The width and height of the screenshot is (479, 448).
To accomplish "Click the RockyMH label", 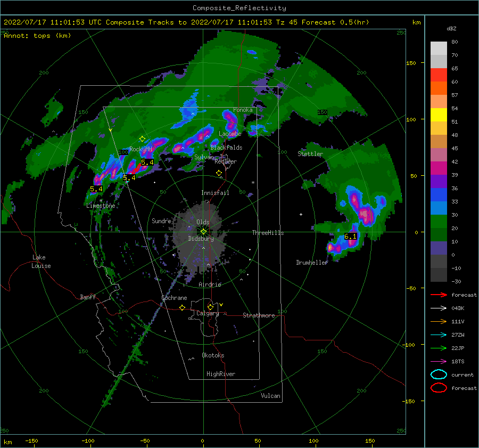I will coord(141,149).
